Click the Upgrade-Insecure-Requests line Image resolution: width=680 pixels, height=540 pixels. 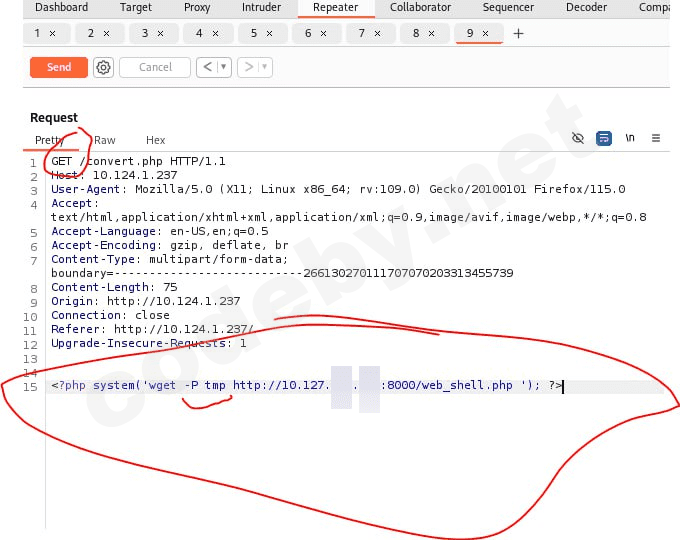tap(149, 343)
